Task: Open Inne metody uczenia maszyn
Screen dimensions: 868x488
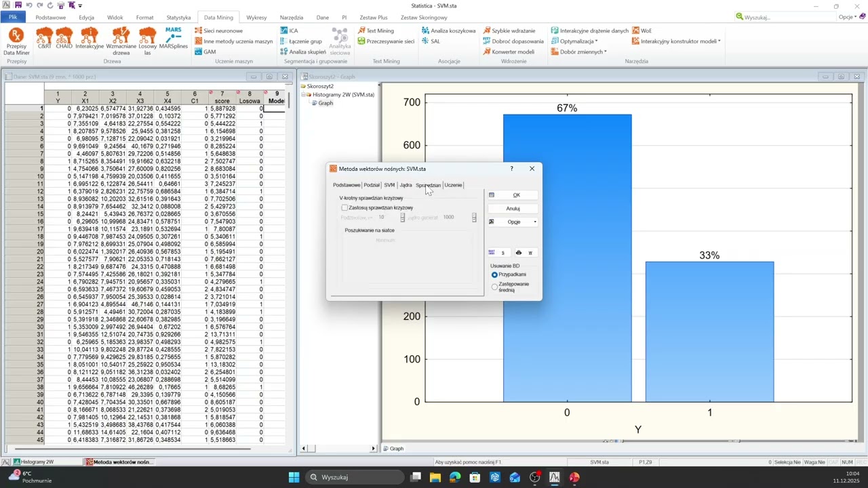Action: point(233,41)
